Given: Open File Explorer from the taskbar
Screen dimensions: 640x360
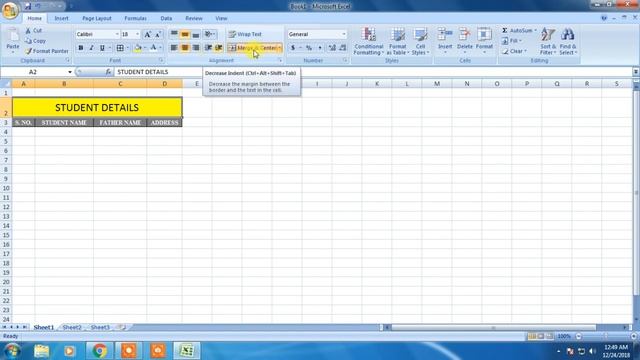Looking at the screenshot, I should (41, 351).
